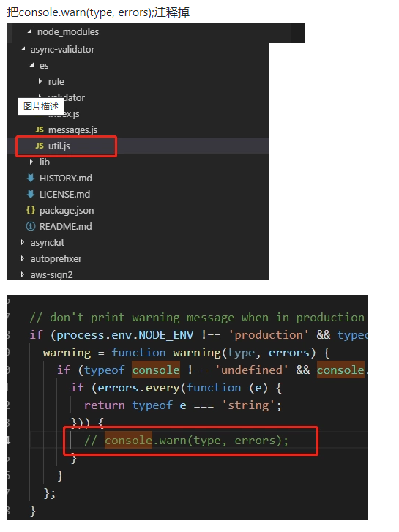Expand the rule folder arrow

click(40, 81)
